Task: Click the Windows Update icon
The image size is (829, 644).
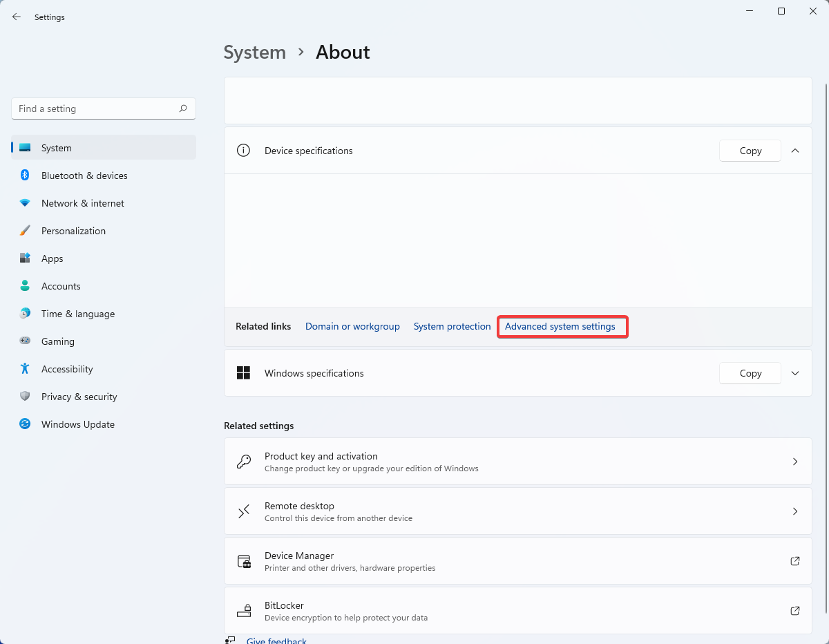Action: 25,424
